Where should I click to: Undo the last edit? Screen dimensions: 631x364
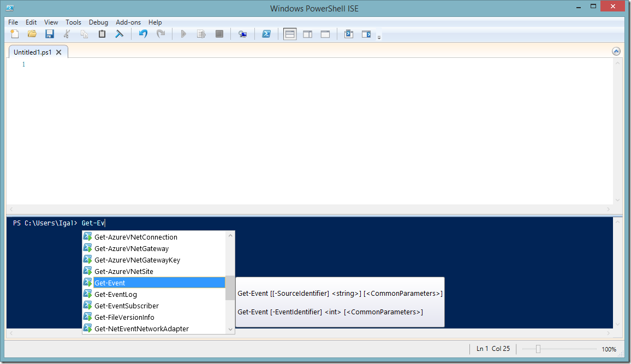tap(142, 33)
